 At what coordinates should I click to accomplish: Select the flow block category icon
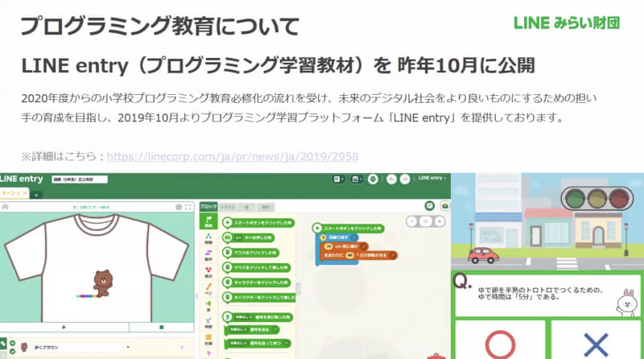(208, 238)
